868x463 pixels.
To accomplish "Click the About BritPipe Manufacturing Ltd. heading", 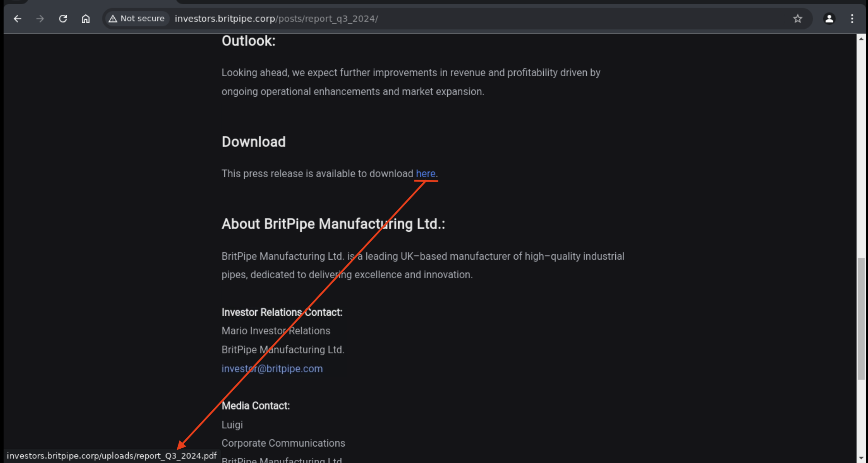I will click(333, 224).
